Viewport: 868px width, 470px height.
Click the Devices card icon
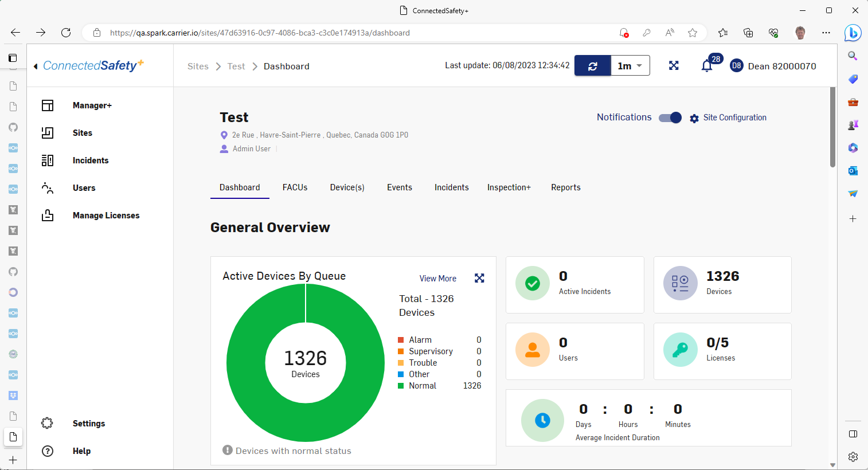click(x=681, y=283)
